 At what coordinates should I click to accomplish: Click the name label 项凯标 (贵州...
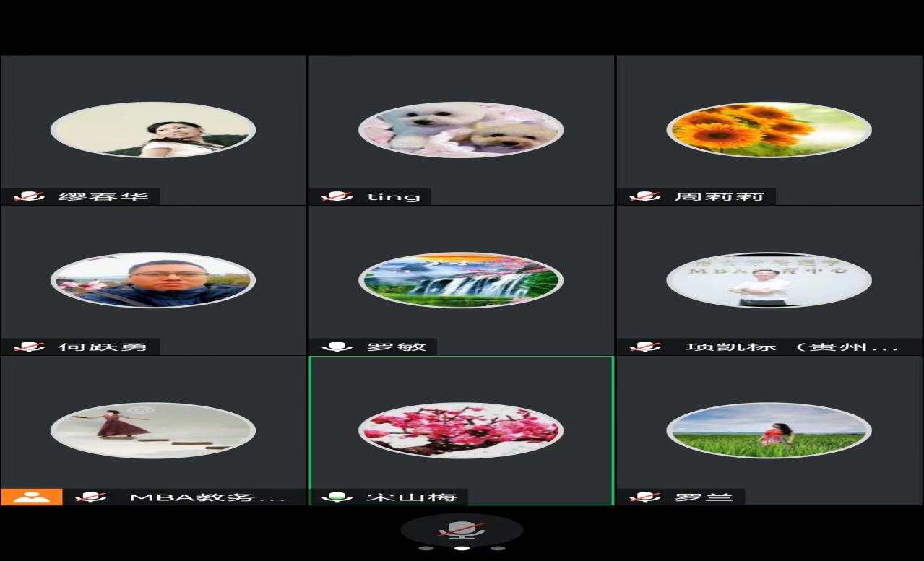coord(790,347)
